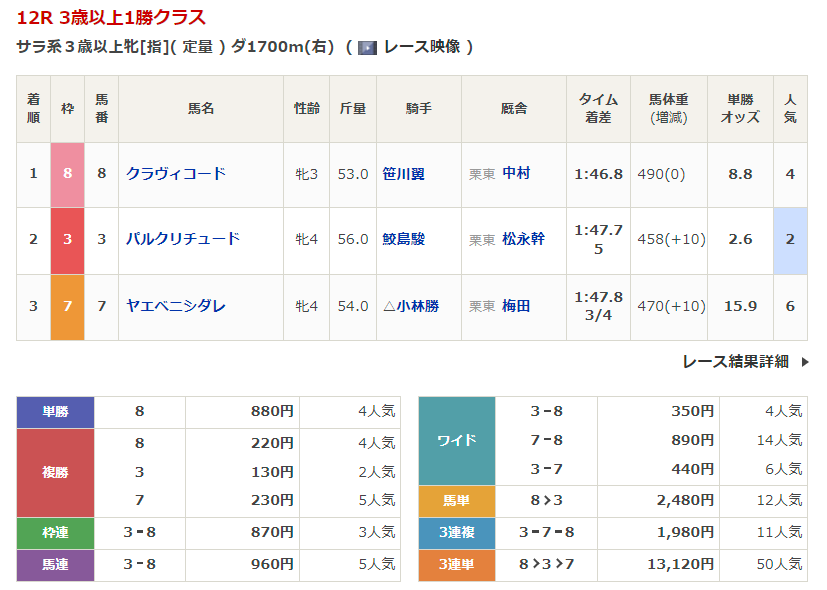Open trainer 梅田 stable page
Screen dimensions: 827x590
pos(516,306)
